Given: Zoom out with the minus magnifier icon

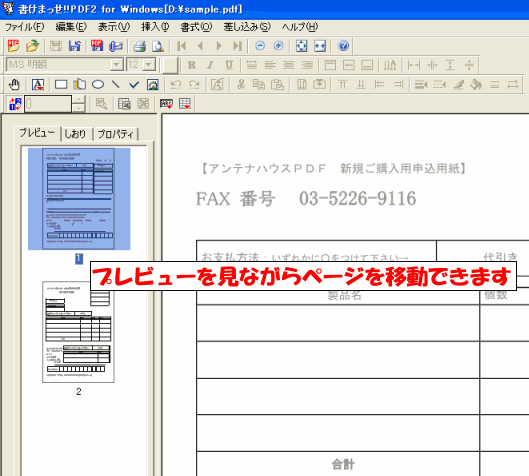Looking at the screenshot, I should coord(260,46).
